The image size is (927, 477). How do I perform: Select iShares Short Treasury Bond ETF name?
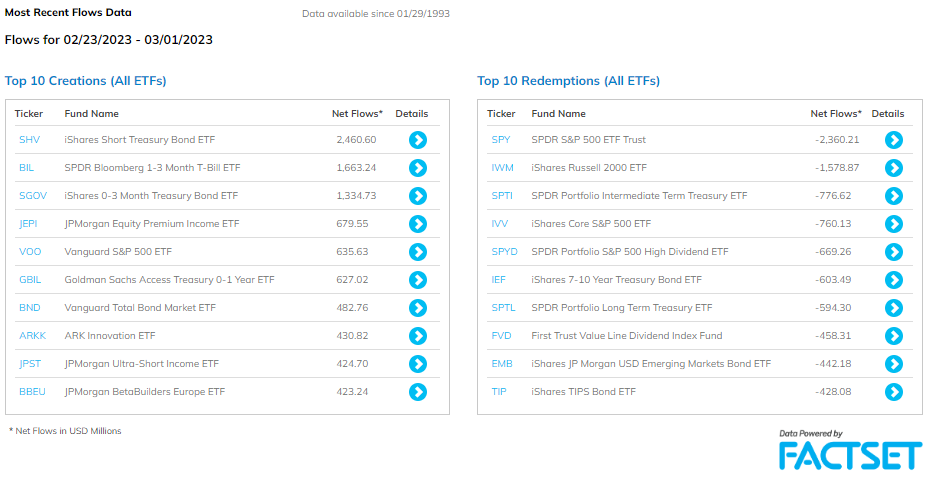point(140,140)
